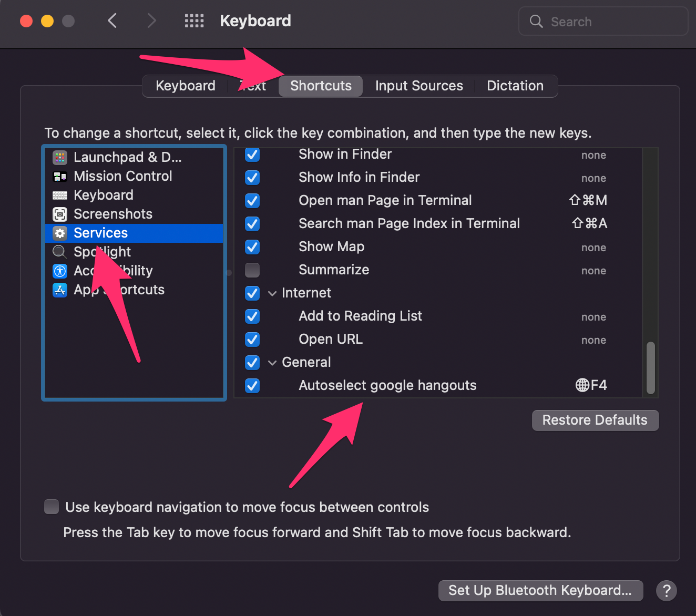
Task: Toggle keyboard navigation focus checkbox
Action: pos(52,507)
